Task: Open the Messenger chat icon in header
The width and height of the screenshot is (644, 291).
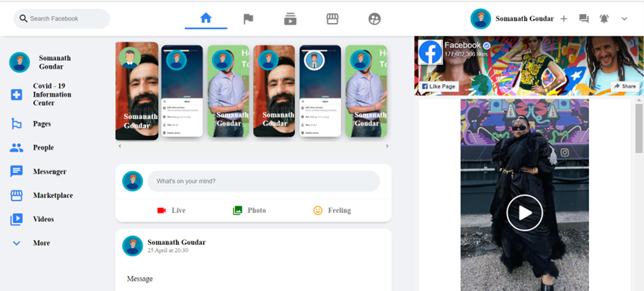Action: 584,19
